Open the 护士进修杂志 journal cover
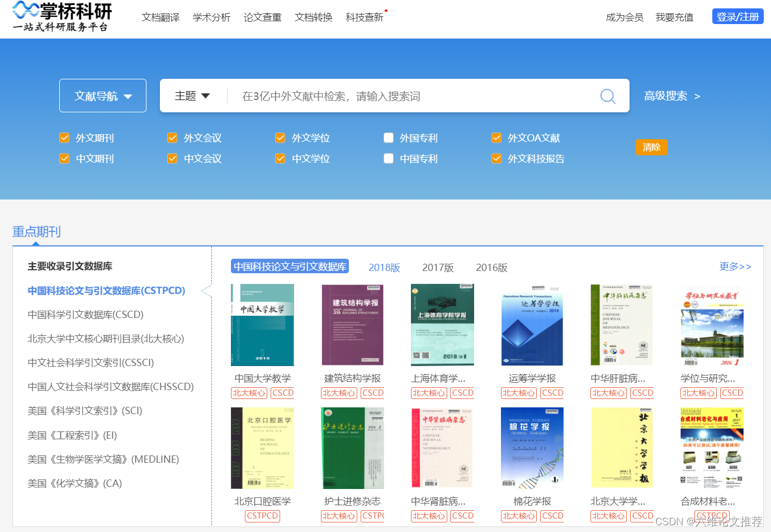 point(352,448)
